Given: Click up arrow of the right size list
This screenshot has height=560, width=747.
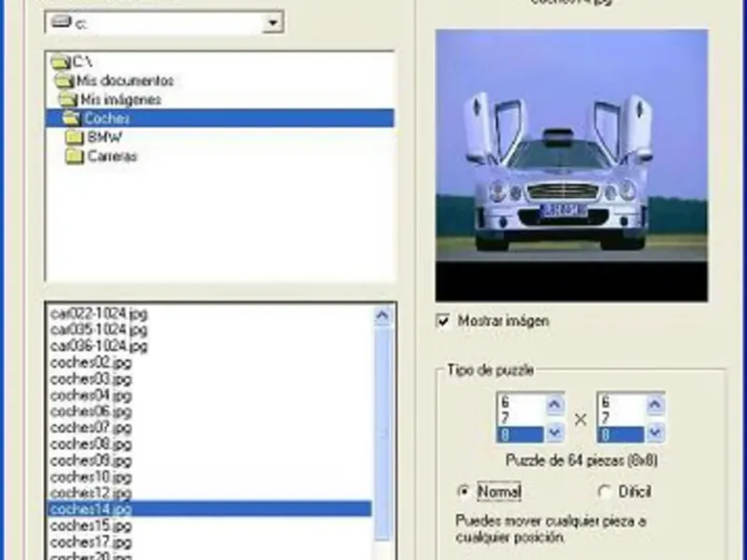Looking at the screenshot, I should 655,404.
